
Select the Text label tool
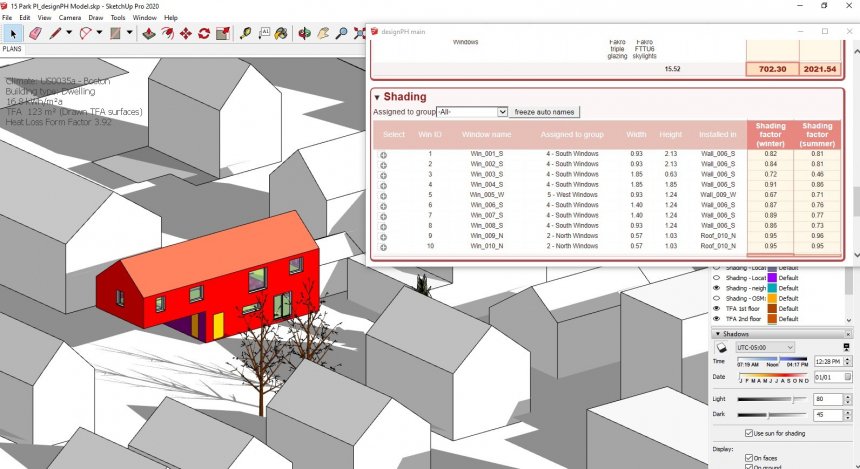[264, 34]
